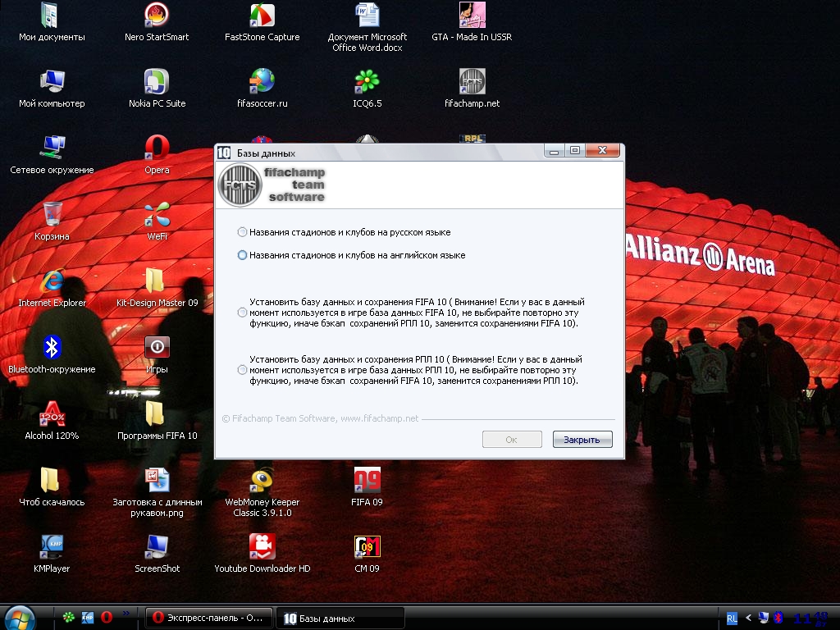Launch Opera from desktop icon
The width and height of the screenshot is (840, 630).
[x=157, y=155]
